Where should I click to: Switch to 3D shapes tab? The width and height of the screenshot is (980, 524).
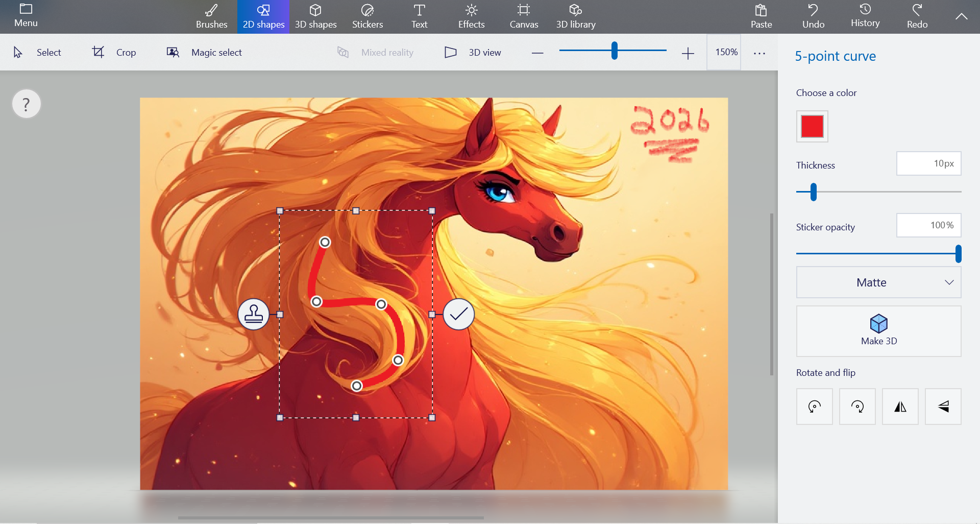point(315,16)
